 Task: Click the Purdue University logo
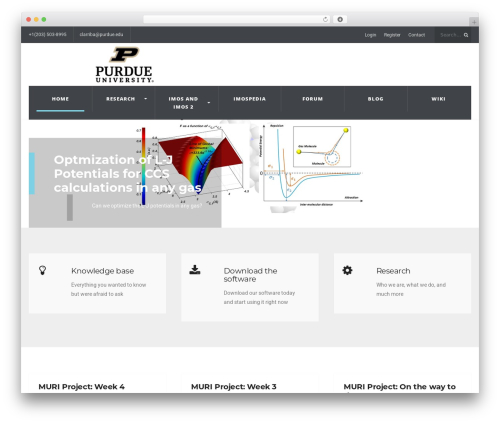click(x=124, y=65)
